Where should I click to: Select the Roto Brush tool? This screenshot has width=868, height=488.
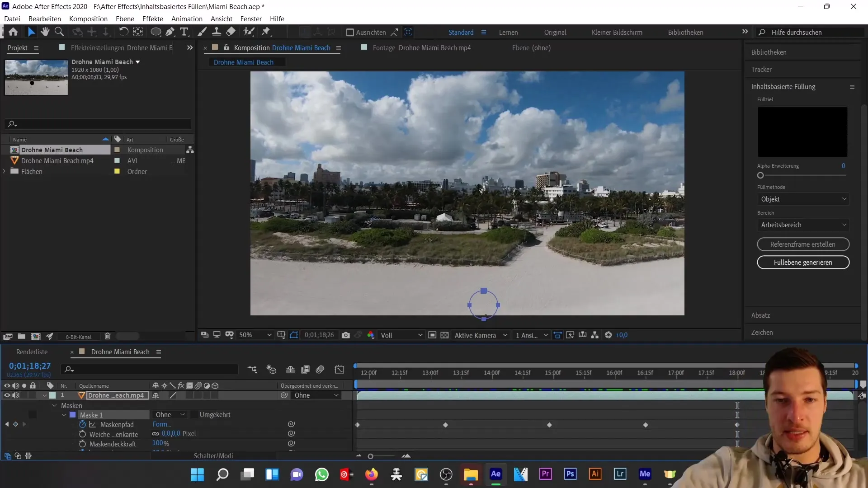(249, 32)
